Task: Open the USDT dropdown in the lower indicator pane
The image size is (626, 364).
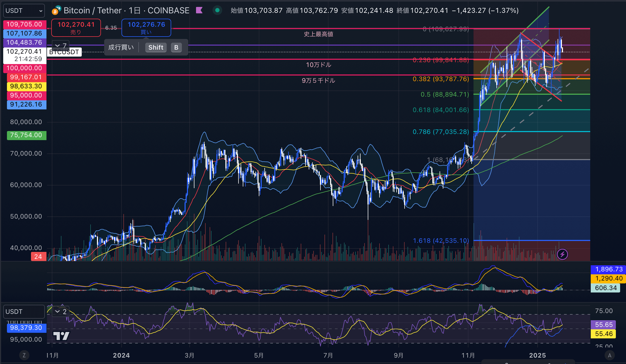Action: 24,312
